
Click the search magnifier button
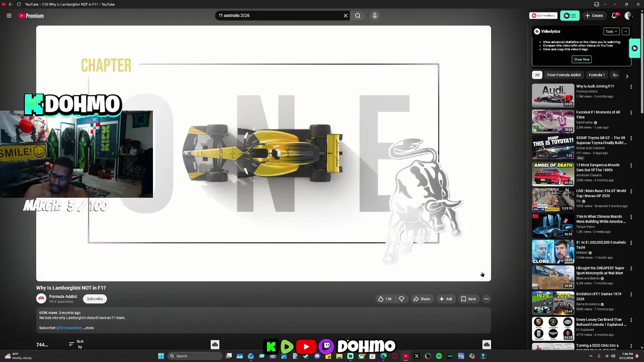click(x=358, y=16)
